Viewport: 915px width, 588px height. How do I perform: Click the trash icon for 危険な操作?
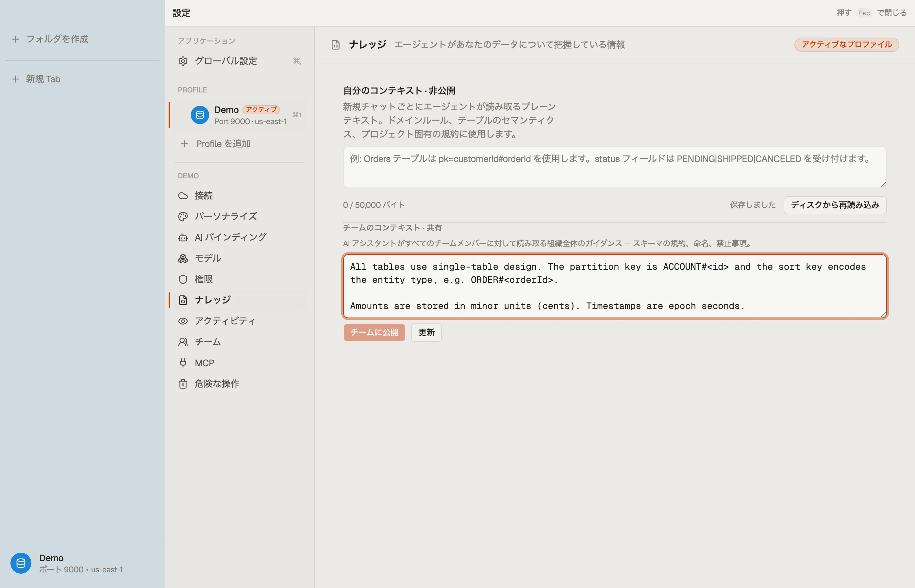click(x=183, y=384)
